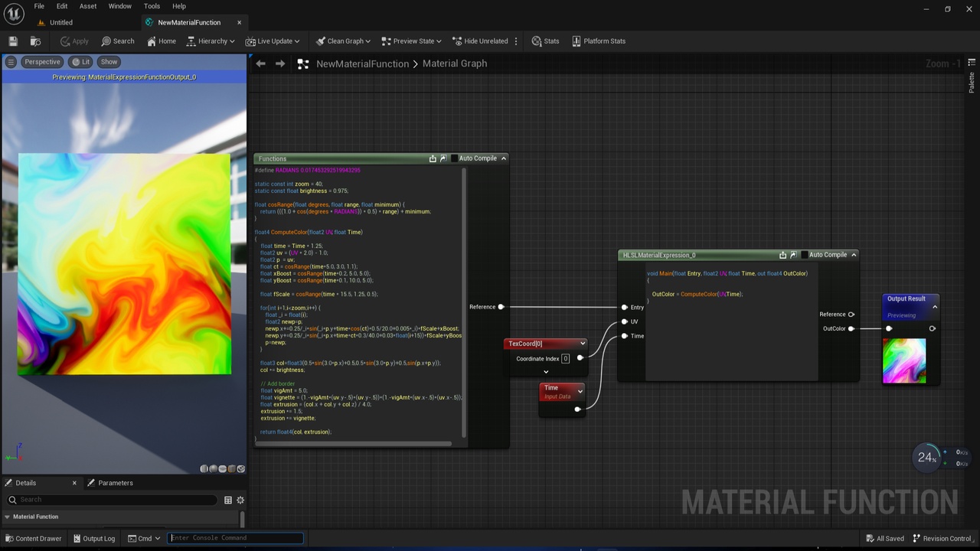Open the Asset menu

pos(88,6)
